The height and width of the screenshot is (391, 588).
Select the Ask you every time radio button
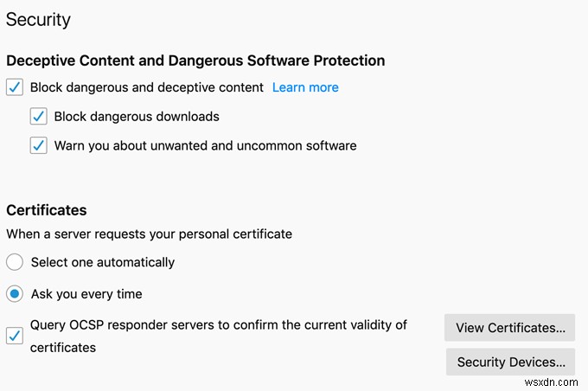pos(15,294)
